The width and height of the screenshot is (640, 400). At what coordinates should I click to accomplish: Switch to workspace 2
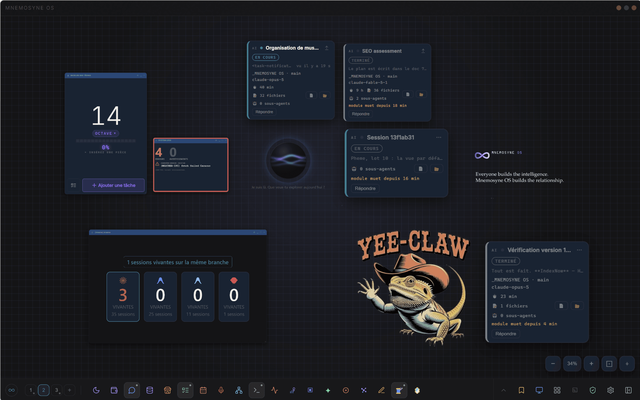pyautogui.click(x=44, y=390)
